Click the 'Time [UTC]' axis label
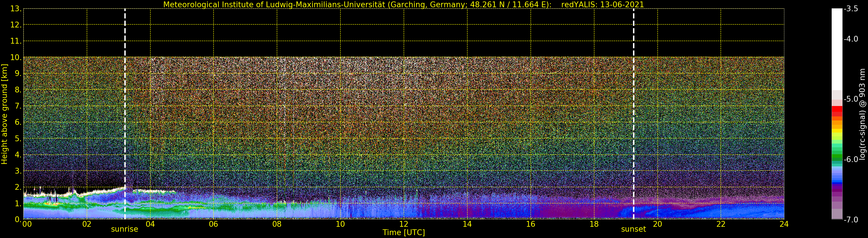Viewport: 868px width, 238px height. [x=404, y=233]
